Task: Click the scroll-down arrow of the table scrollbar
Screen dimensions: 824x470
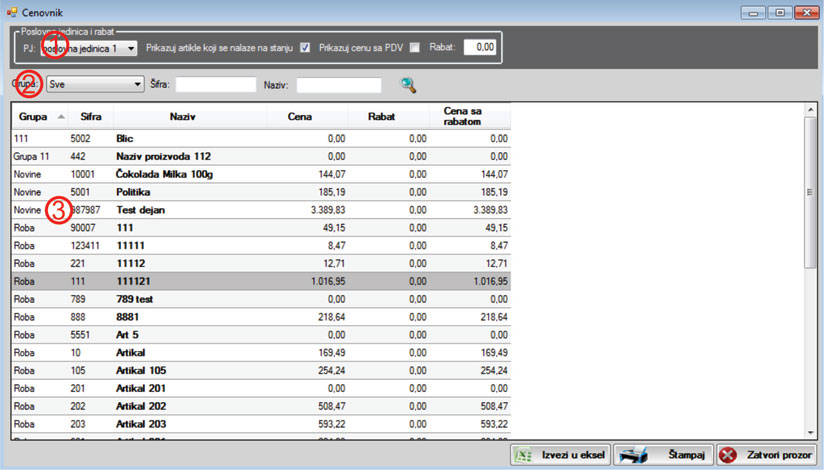Action: tap(810, 431)
